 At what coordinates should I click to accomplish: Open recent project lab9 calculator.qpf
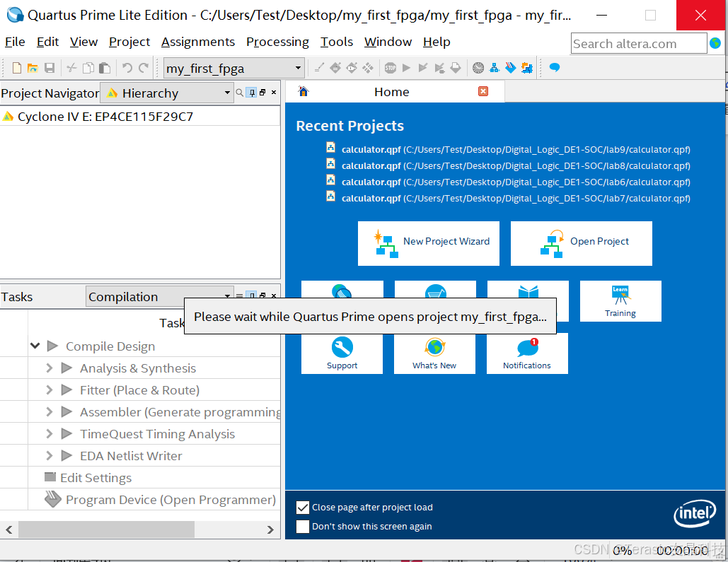pyautogui.click(x=515, y=149)
